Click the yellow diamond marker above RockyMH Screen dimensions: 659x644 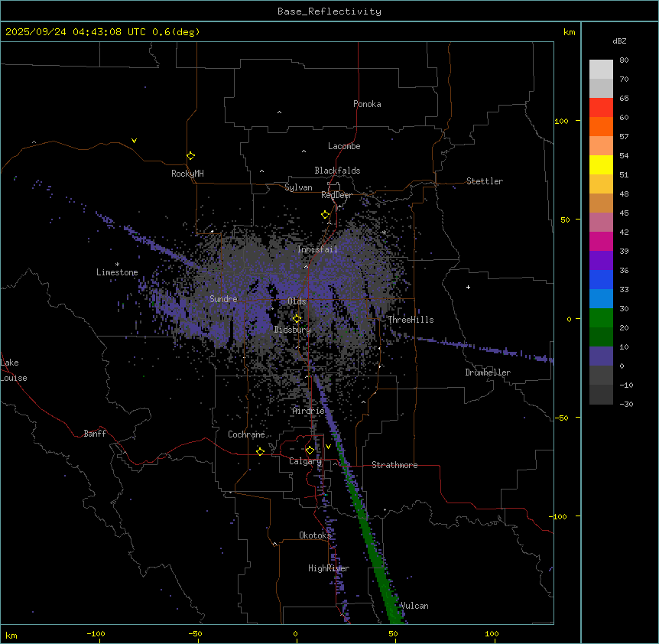[x=190, y=155]
